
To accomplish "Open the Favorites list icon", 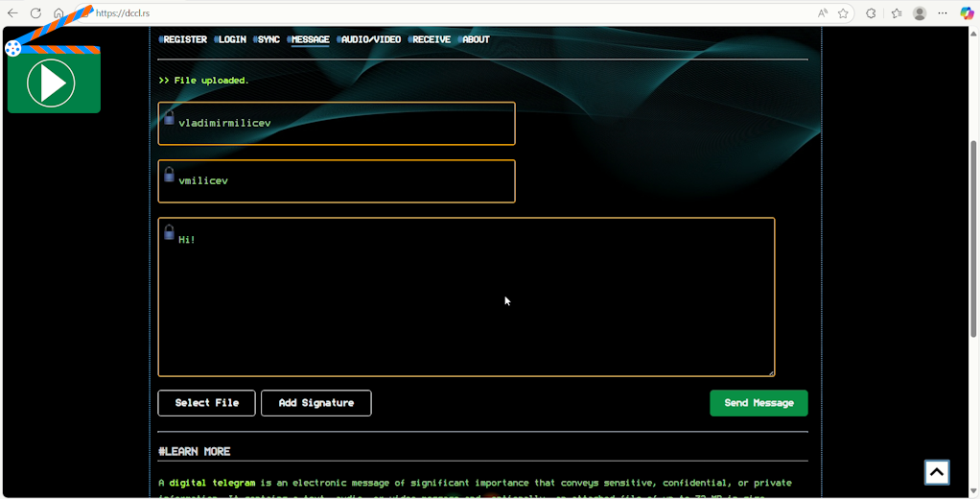I will click(896, 13).
